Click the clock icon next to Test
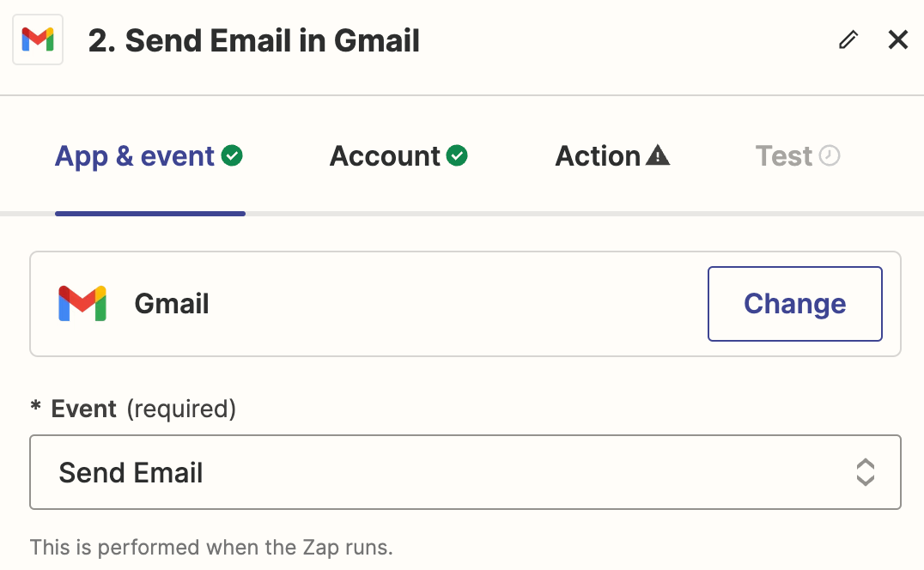 click(830, 156)
